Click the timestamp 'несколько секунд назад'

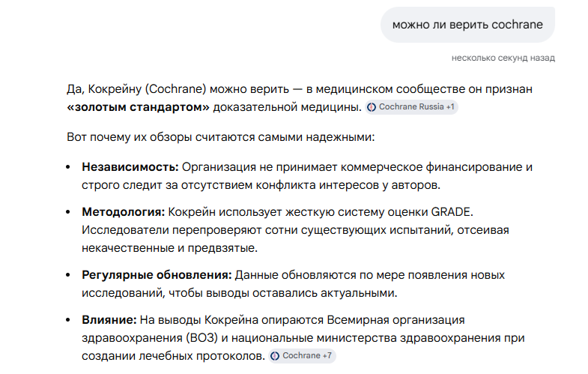503,58
